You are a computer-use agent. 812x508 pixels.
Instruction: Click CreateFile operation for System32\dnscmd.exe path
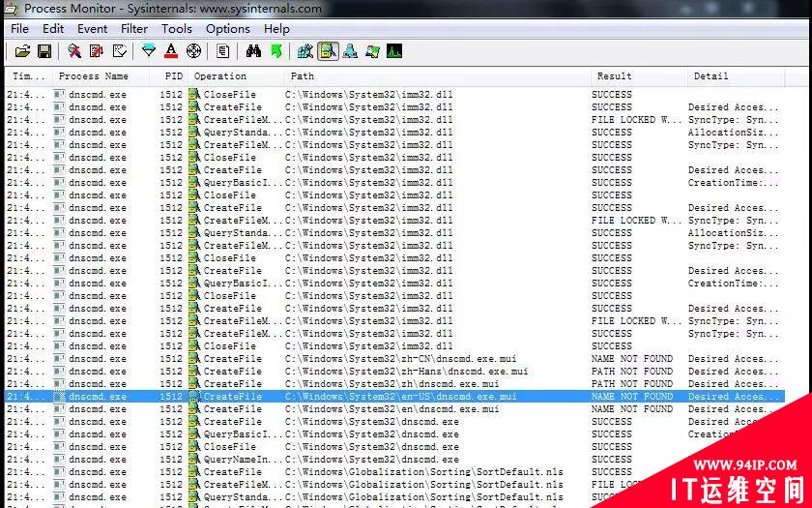pos(233,422)
